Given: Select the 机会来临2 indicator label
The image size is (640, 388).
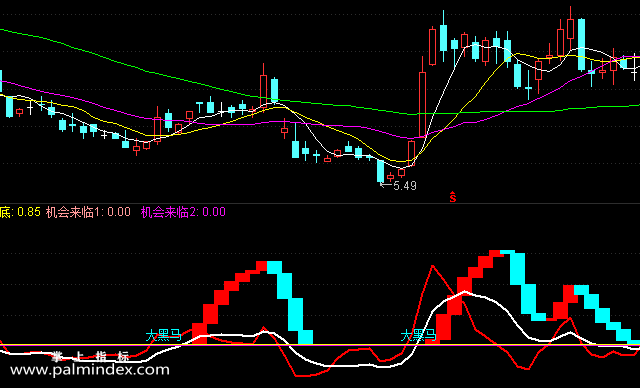Looking at the screenshot, I should [x=183, y=212].
